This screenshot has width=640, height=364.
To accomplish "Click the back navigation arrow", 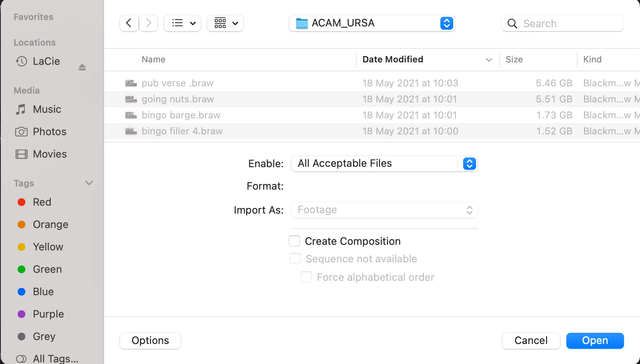I will click(x=129, y=23).
